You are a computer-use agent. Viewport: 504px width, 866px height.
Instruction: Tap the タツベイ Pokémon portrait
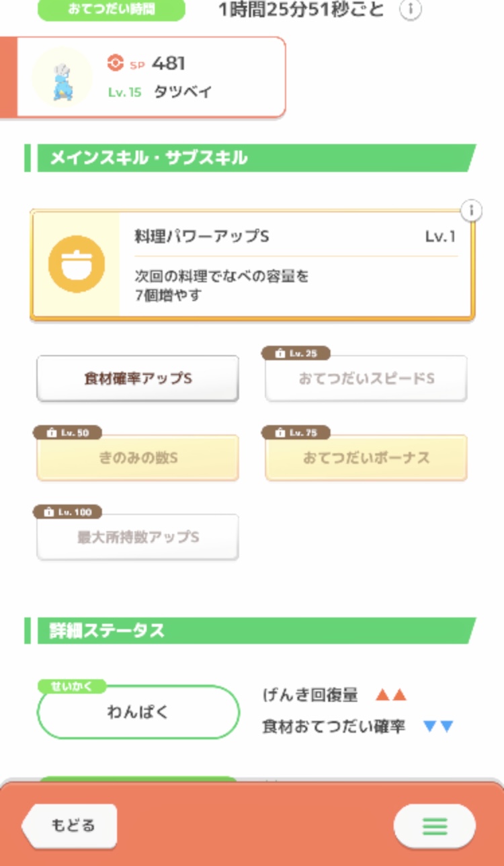[62, 77]
